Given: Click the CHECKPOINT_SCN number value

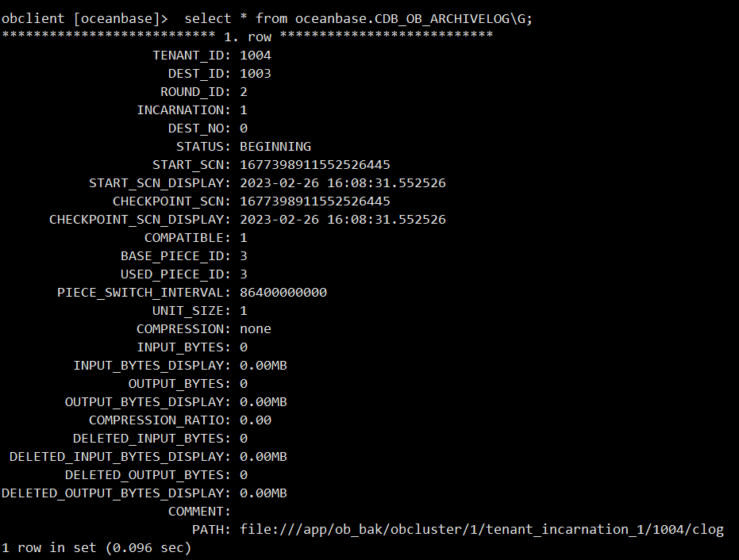Looking at the screenshot, I should pyautogui.click(x=315, y=201).
